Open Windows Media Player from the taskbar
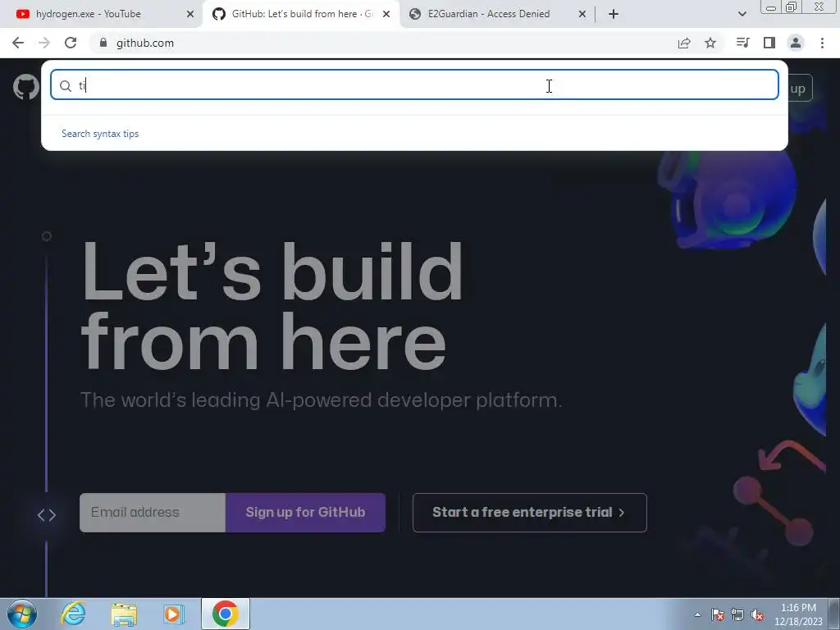The width and height of the screenshot is (840, 630). click(x=174, y=614)
